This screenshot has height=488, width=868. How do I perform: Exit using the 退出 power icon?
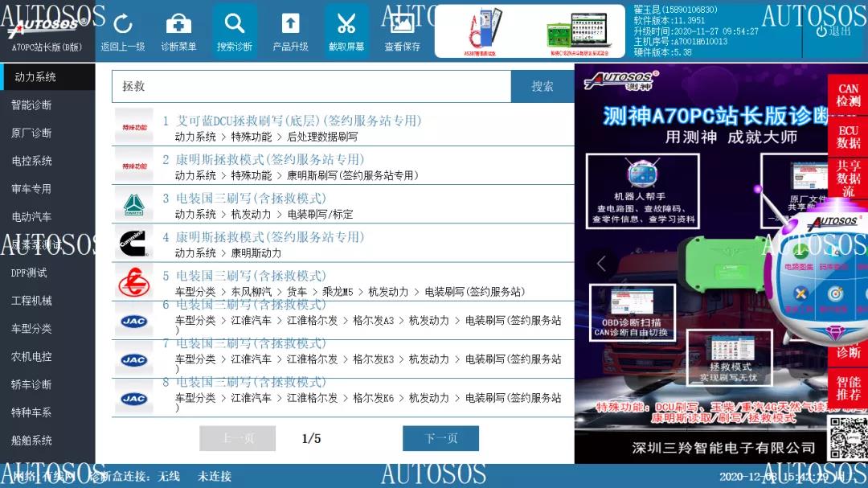[x=833, y=31]
